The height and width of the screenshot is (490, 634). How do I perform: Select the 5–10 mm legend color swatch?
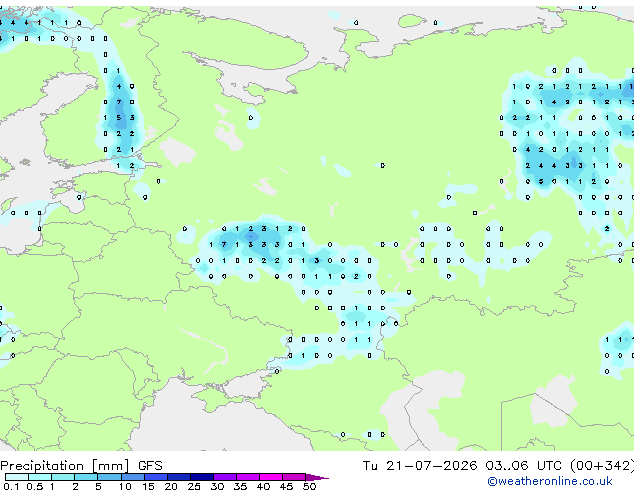(x=109, y=477)
